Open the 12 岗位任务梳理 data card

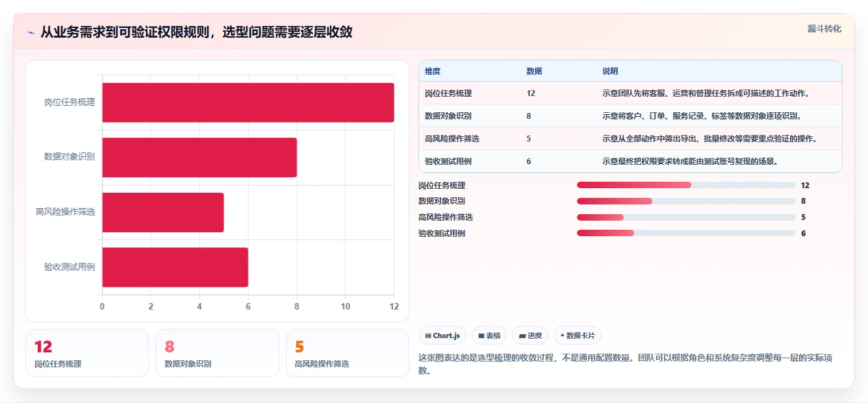point(87,353)
